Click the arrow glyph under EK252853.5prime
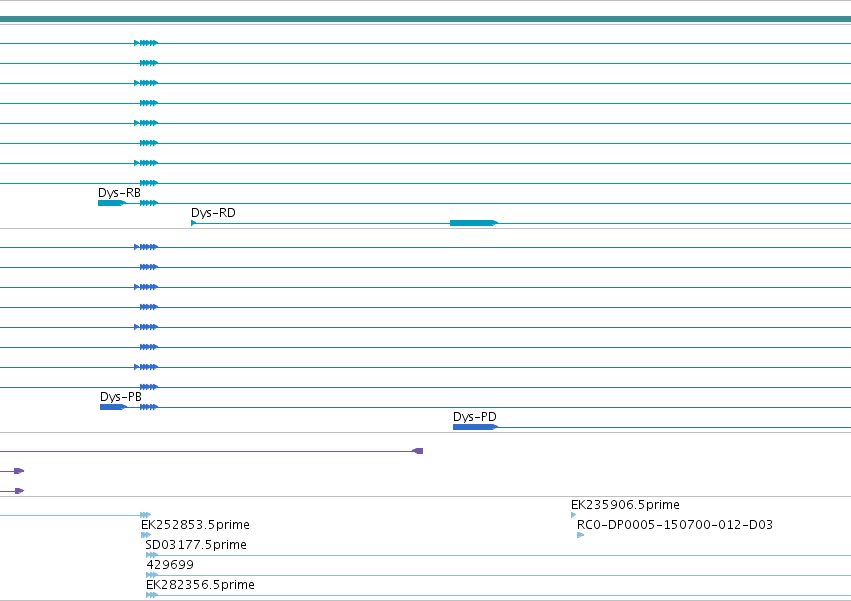The image size is (851, 601). pyautogui.click(x=145, y=535)
